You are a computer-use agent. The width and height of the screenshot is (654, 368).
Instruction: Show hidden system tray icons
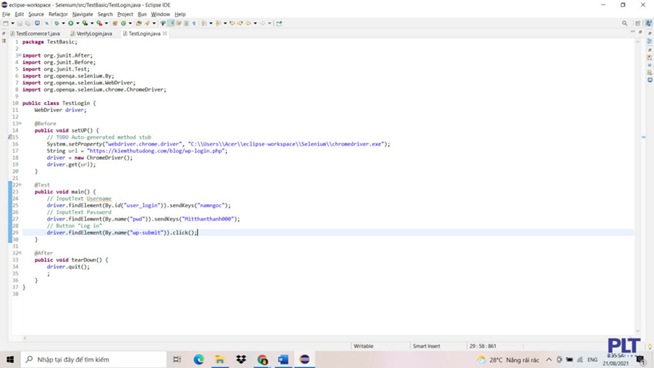tap(549, 360)
